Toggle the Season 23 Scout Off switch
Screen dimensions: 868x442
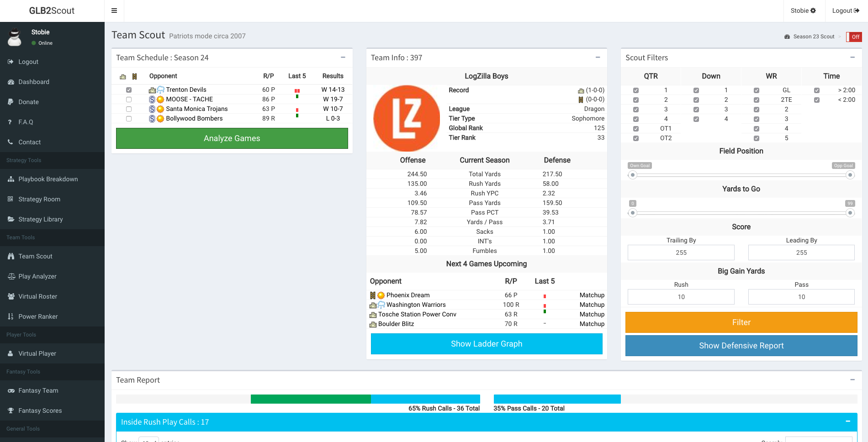853,37
